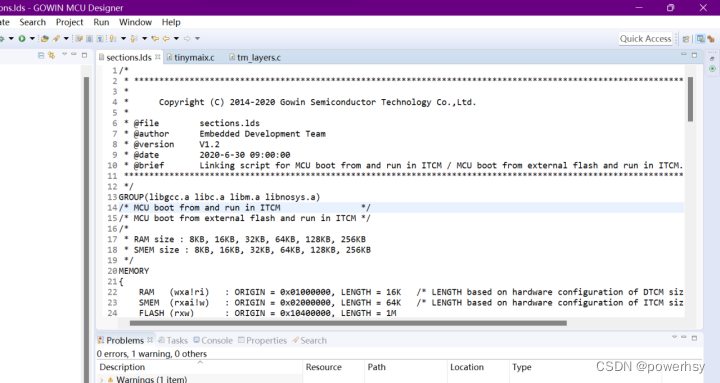Click the Last Edit Location icon
Screen dimensions: 720x383
[x=155, y=39]
